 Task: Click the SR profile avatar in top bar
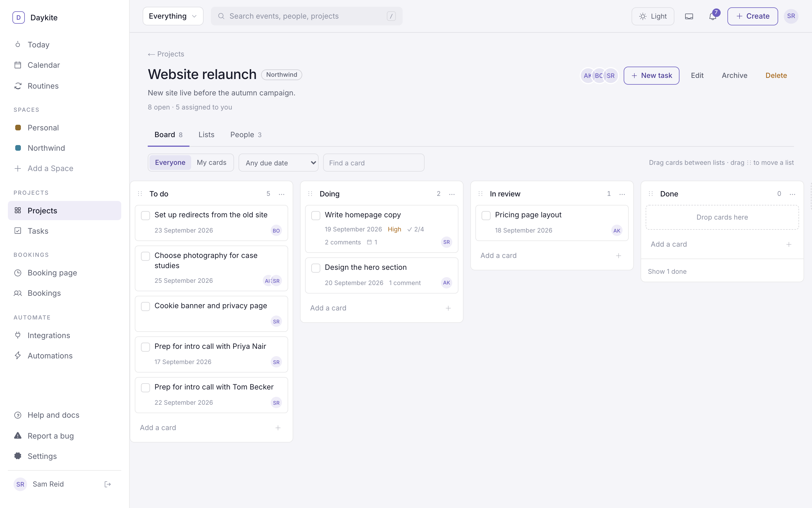pos(791,16)
